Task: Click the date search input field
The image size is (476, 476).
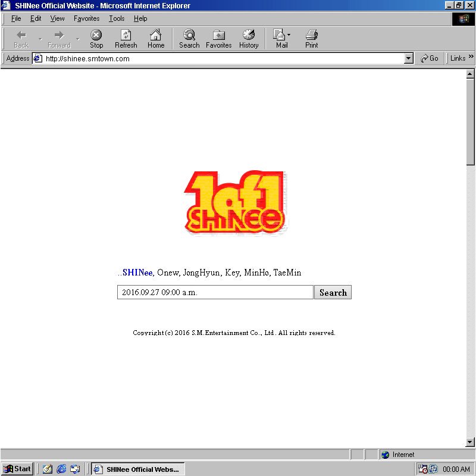Action: (x=215, y=292)
